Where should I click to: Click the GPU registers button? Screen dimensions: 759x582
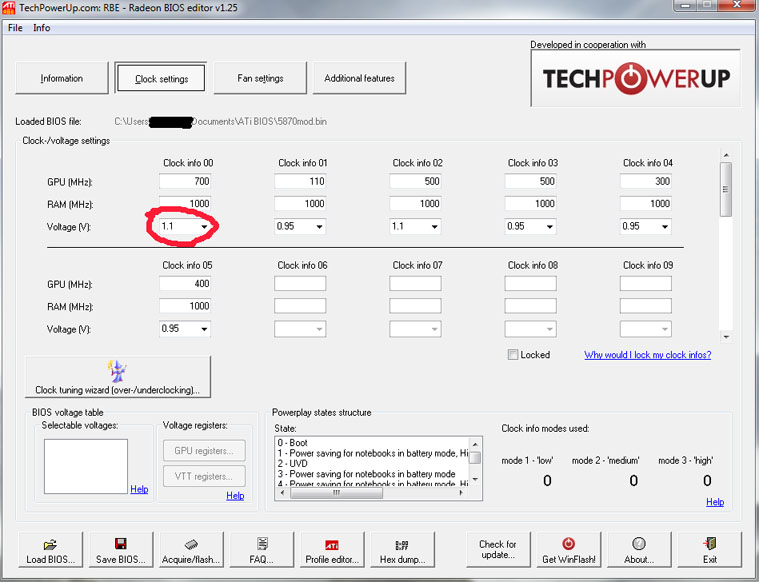tap(204, 451)
